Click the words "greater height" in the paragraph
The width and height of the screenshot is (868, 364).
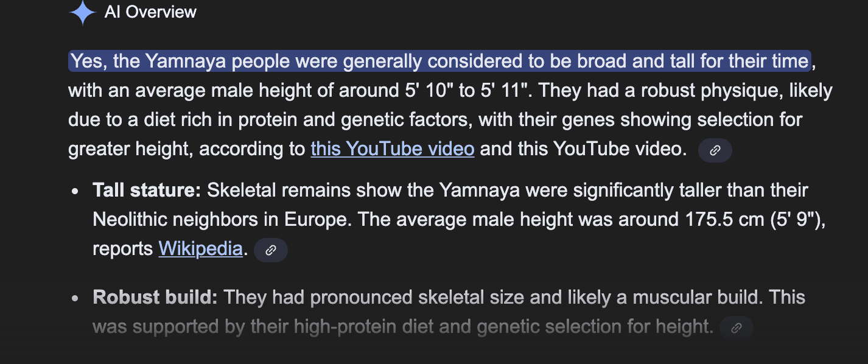(130, 149)
